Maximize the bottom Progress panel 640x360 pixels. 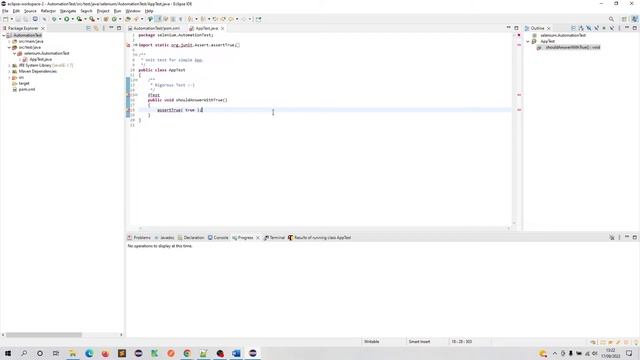[x=635, y=238]
